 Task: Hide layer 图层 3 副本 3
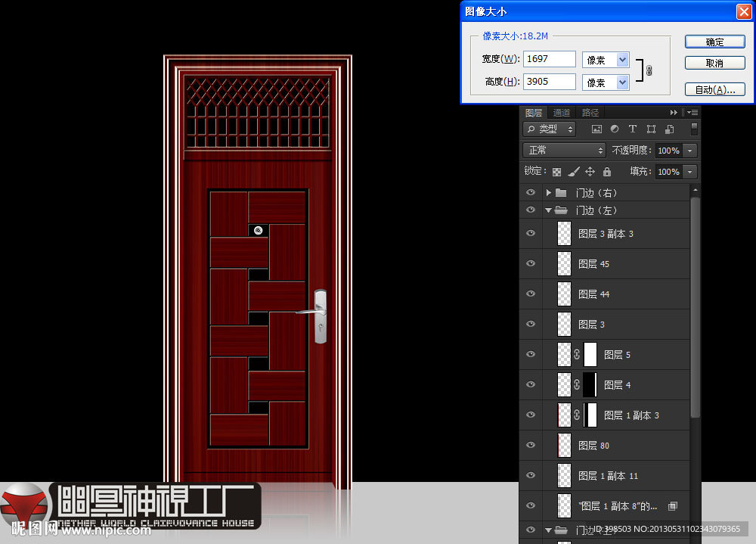click(x=531, y=233)
